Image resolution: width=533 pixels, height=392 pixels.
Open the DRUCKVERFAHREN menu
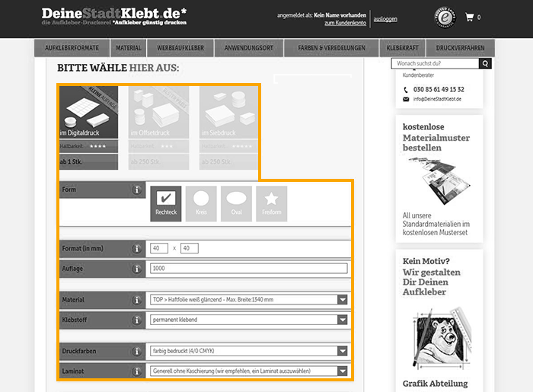[x=460, y=48]
